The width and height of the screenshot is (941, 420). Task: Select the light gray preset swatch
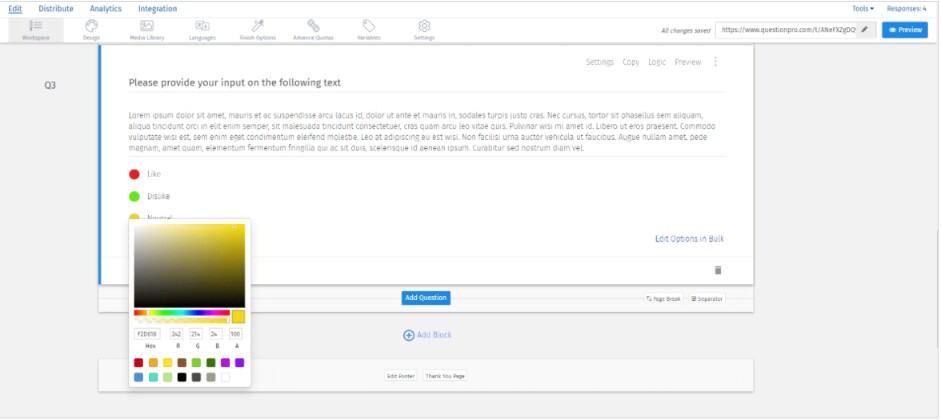211,377
